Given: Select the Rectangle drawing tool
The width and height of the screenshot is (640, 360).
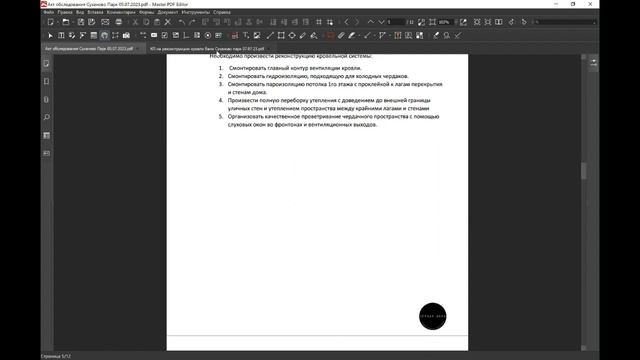Looking at the screenshot, I should click(281, 36).
